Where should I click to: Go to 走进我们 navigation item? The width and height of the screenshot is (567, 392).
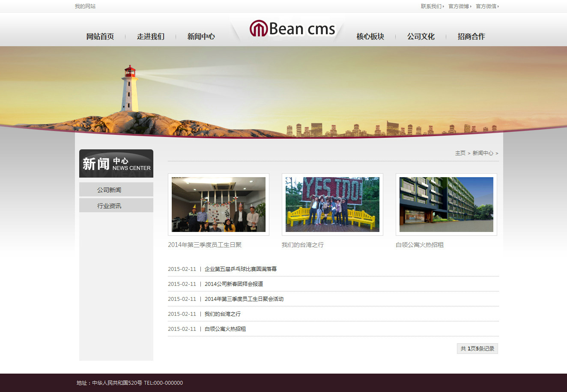click(x=151, y=37)
